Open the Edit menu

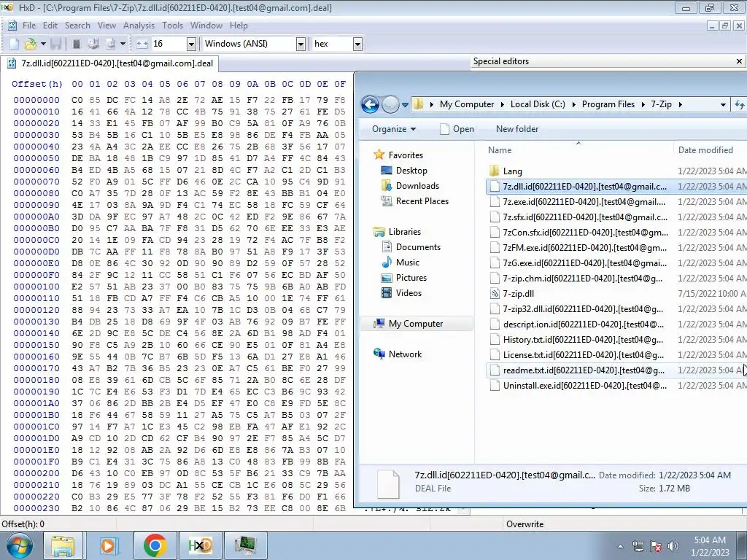(x=50, y=26)
